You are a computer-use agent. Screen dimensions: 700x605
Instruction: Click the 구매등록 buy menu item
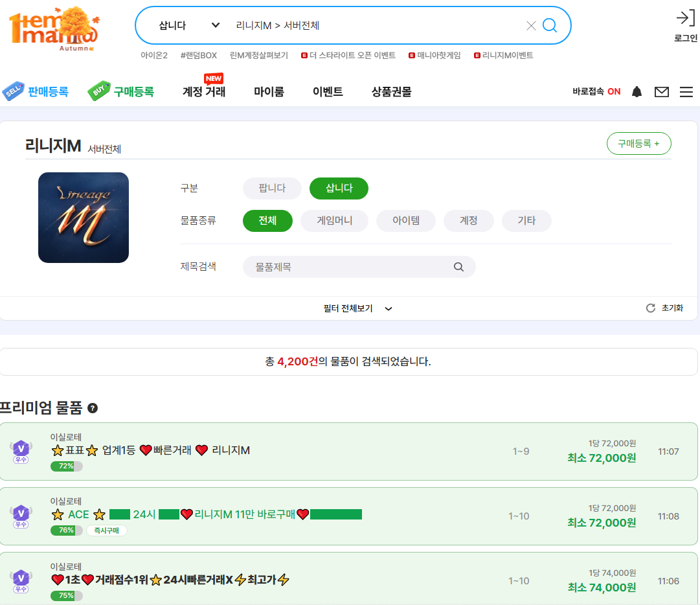121,91
